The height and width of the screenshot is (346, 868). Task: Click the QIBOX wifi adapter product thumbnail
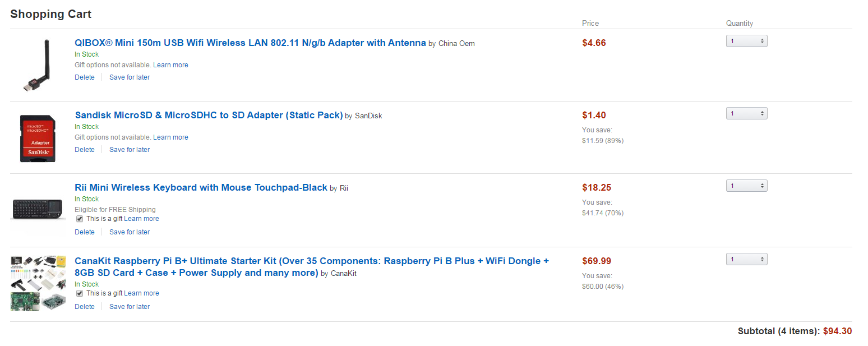tap(38, 66)
